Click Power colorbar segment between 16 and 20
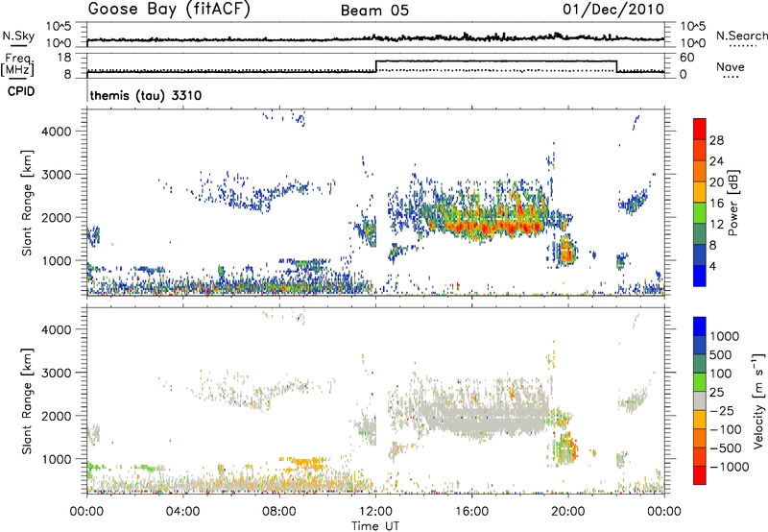The image size is (768, 532). coord(700,191)
